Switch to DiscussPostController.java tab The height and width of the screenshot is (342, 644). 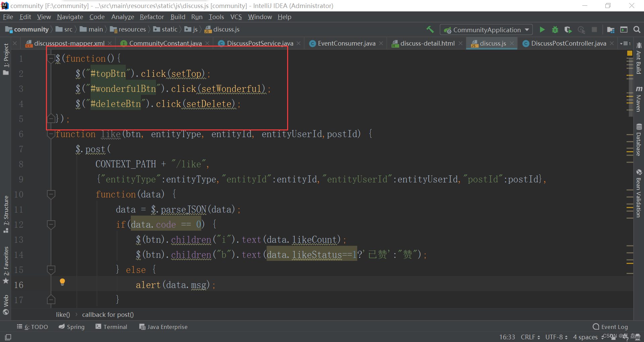point(569,43)
